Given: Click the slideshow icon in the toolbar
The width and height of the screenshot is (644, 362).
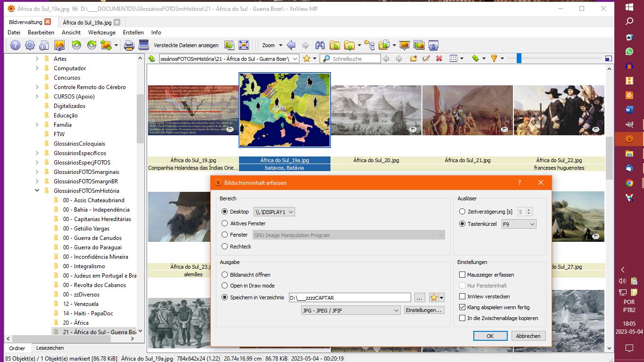Looking at the screenshot, I should [x=404, y=45].
